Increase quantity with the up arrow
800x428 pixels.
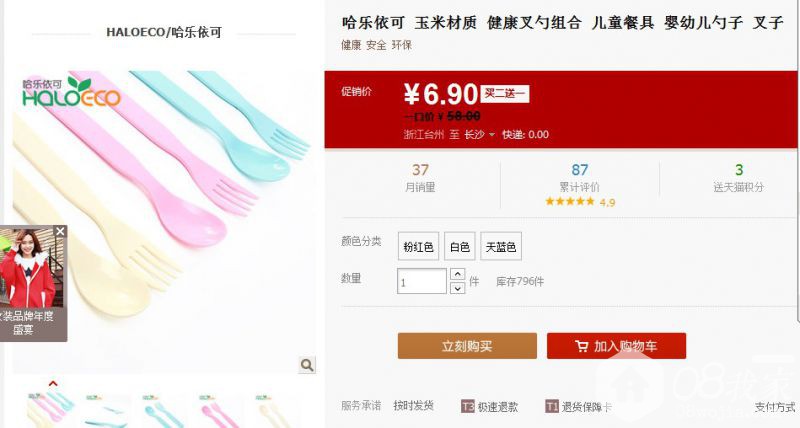pos(457,274)
